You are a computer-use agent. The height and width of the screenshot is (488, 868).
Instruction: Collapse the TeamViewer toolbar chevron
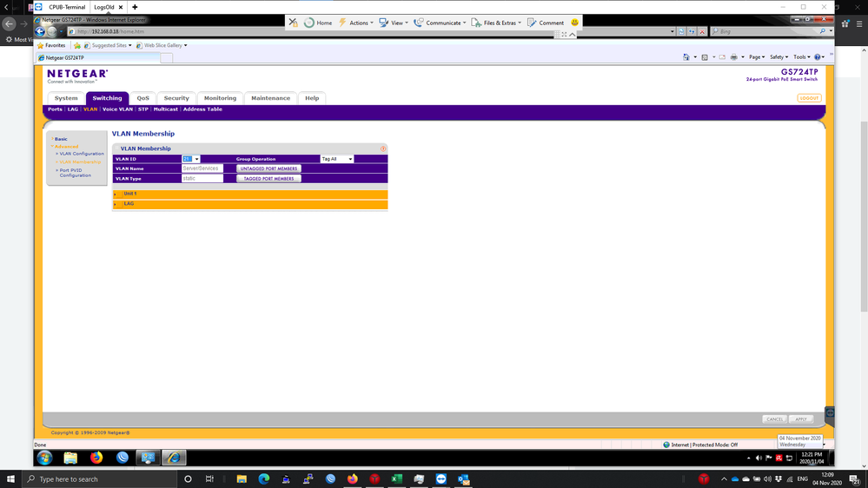(x=573, y=35)
